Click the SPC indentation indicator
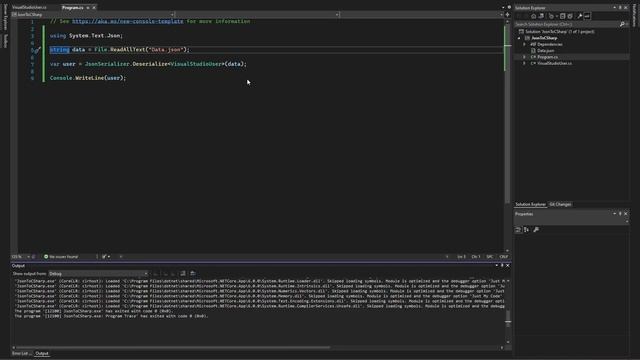 pyautogui.click(x=489, y=257)
